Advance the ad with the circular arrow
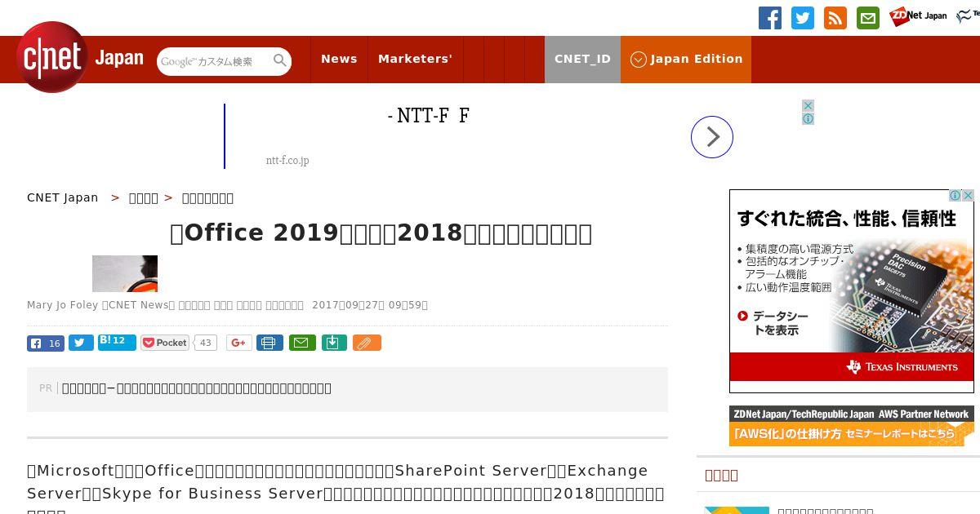Image resolution: width=980 pixels, height=514 pixels. tap(712, 137)
